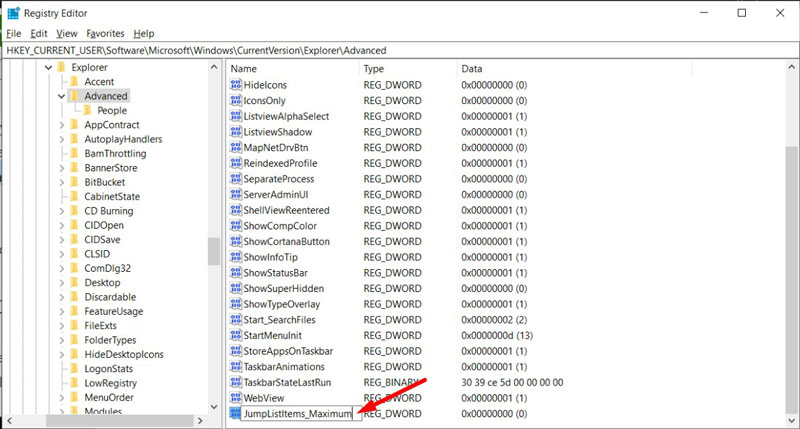Viewport: 800px width, 429px height.
Task: Select the HideDesktopIcons key in tree
Action: click(124, 354)
